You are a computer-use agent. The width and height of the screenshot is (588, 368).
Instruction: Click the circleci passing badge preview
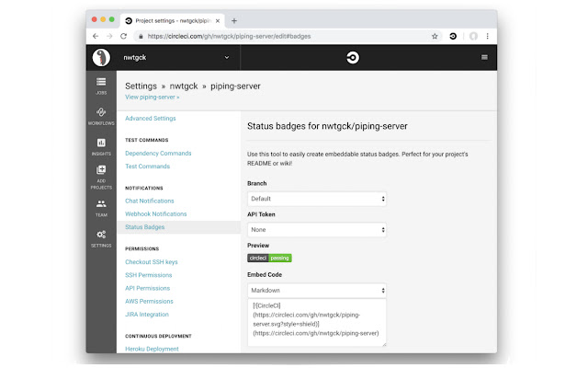tap(269, 258)
